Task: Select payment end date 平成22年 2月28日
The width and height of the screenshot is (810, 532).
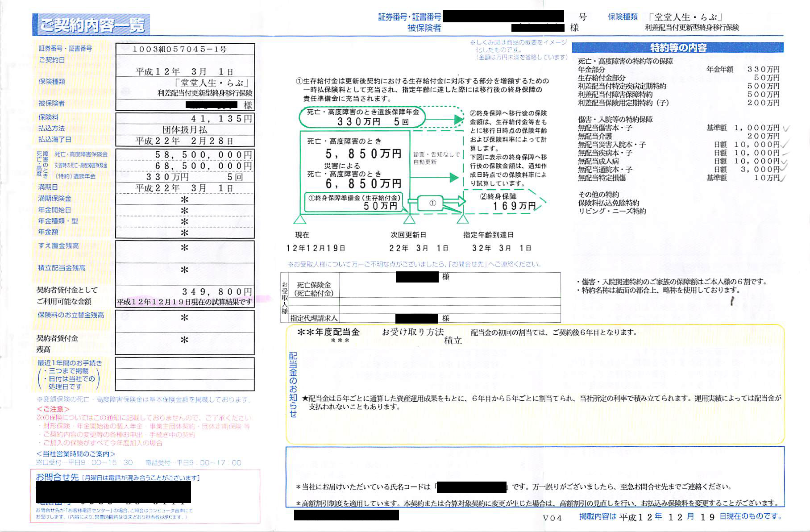Action: pos(185,141)
